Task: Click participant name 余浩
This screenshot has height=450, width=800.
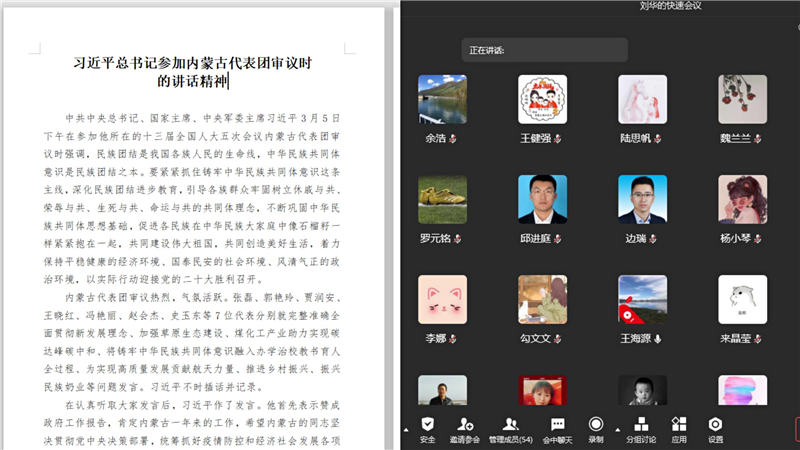Action: [x=436, y=138]
